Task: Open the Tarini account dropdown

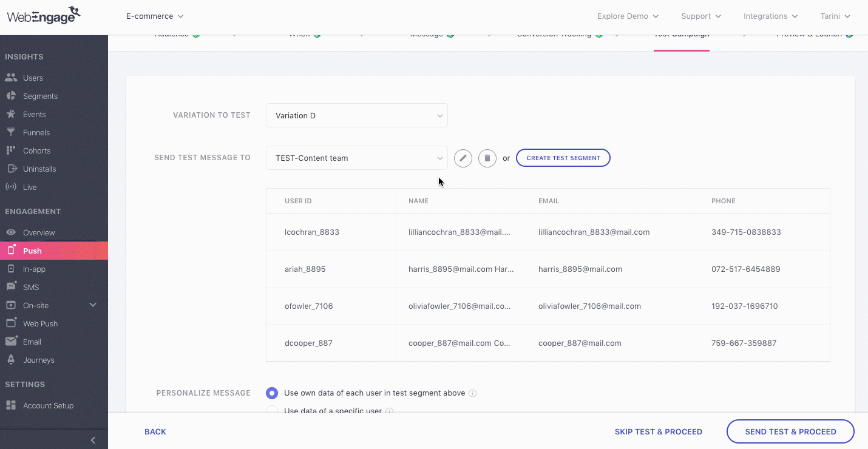Action: click(835, 16)
